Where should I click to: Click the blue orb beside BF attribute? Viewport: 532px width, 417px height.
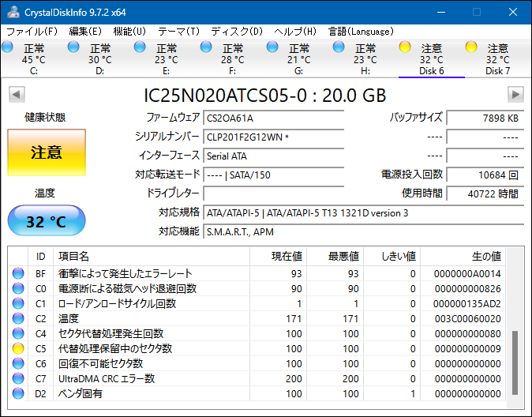[18, 273]
